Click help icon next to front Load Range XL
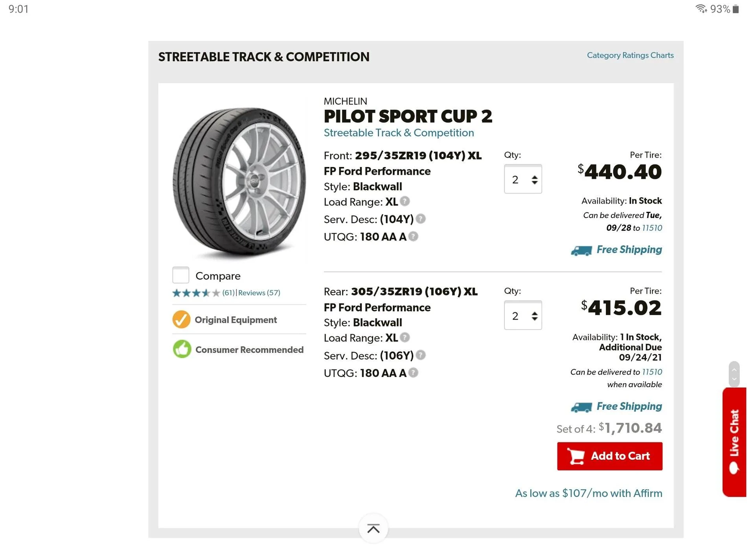This screenshot has height=560, width=747. click(x=405, y=201)
